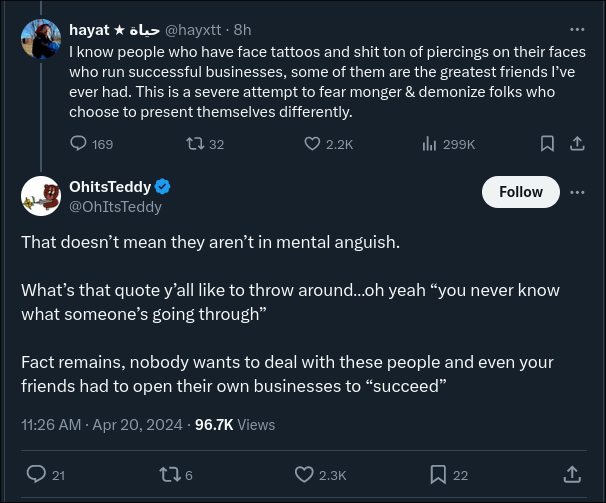
Task: Repost hayat's tweet with 32 reposts
Action: tap(195, 144)
